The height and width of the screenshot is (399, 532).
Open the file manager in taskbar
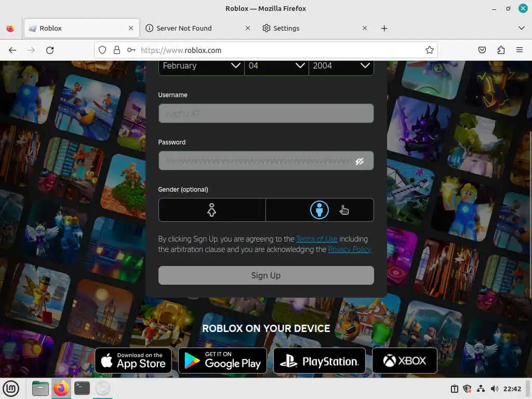tap(41, 389)
